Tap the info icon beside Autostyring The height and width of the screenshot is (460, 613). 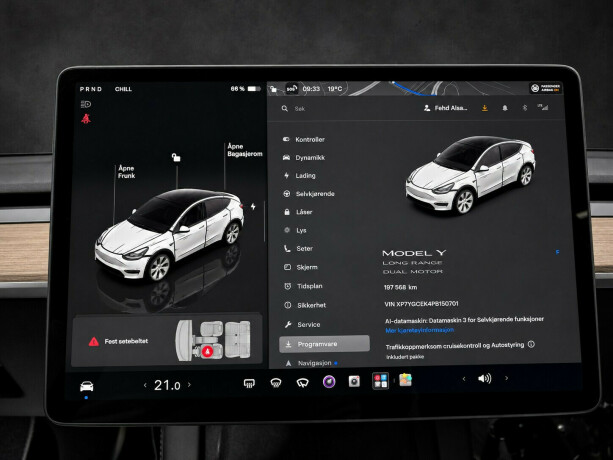point(531,344)
